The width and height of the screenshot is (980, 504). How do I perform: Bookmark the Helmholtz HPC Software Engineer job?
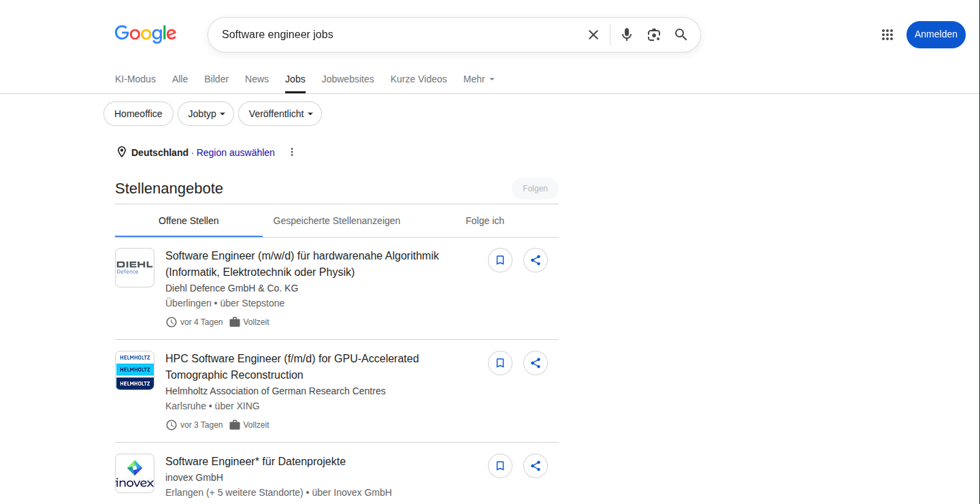[x=500, y=363]
